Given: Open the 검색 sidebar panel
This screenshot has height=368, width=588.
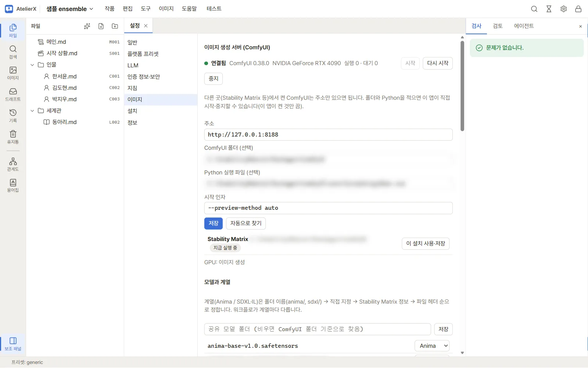Looking at the screenshot, I should (13, 52).
